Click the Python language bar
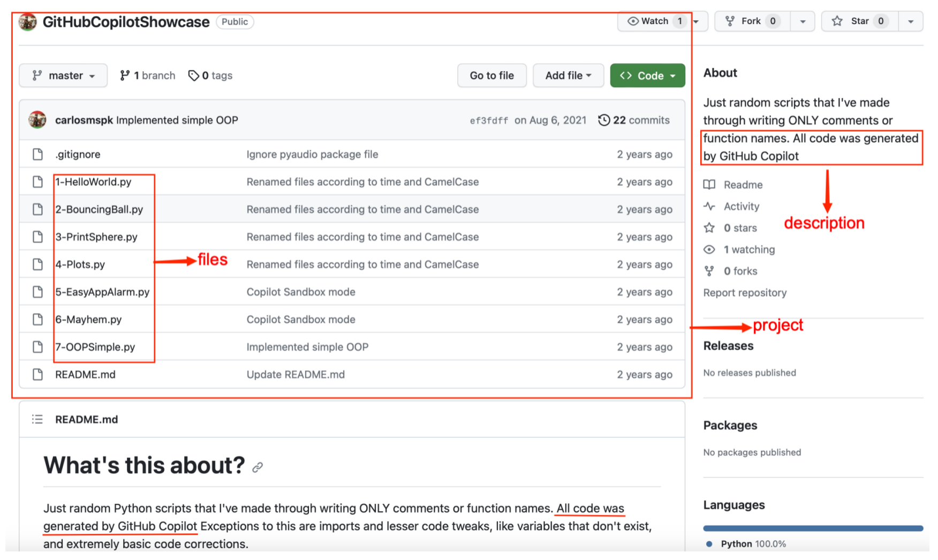 click(x=813, y=528)
